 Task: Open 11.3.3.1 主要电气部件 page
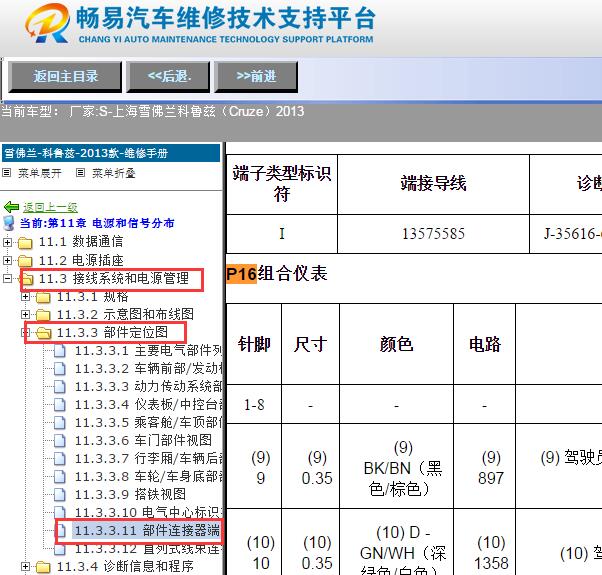click(149, 350)
